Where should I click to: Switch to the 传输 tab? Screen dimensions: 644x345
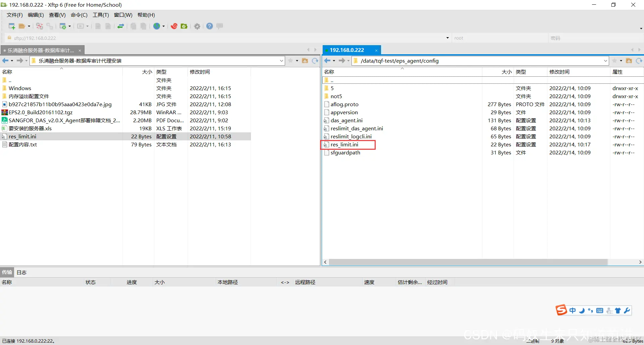point(7,272)
